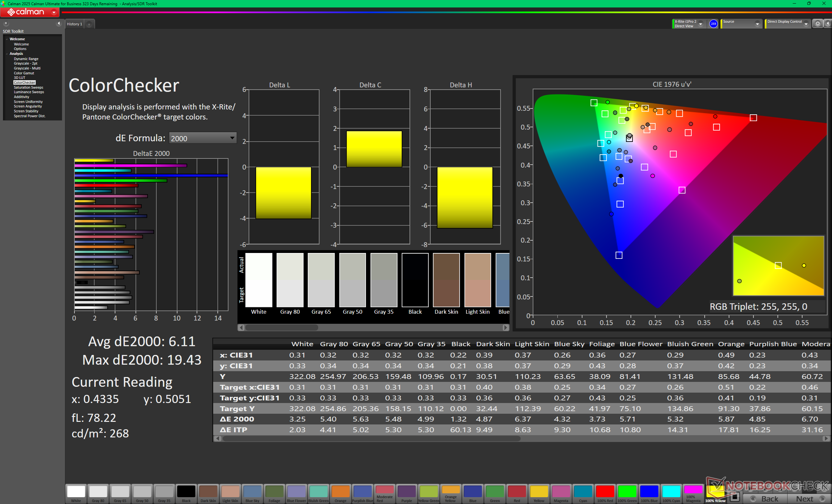Screen dimensions: 832x504
Task: Open Saturation Sweeps in the sidebar
Action: click(28, 87)
